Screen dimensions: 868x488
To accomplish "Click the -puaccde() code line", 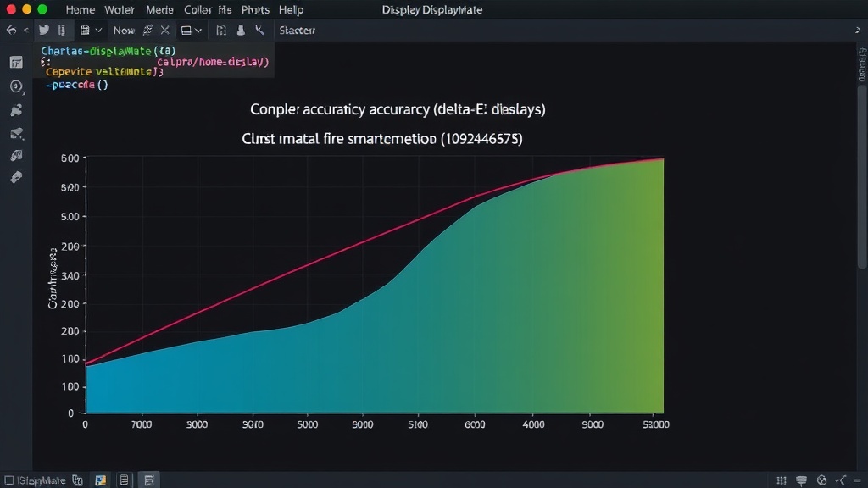I will [x=77, y=85].
